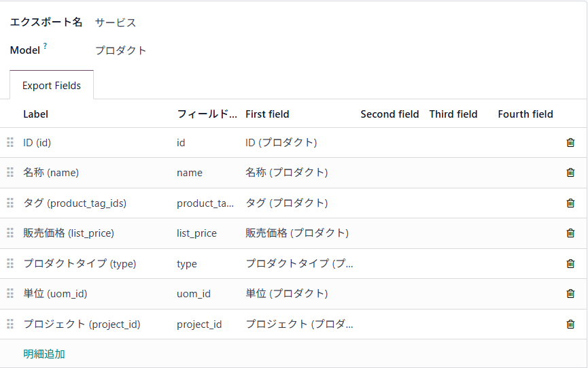Image resolution: width=588 pixels, height=368 pixels.
Task: Open the Model field プロダクト
Action: pyautogui.click(x=121, y=50)
